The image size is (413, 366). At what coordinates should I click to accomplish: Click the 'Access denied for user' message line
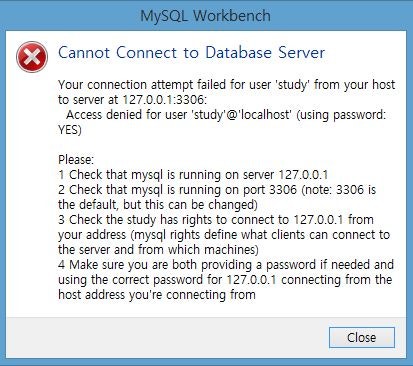[x=226, y=115]
